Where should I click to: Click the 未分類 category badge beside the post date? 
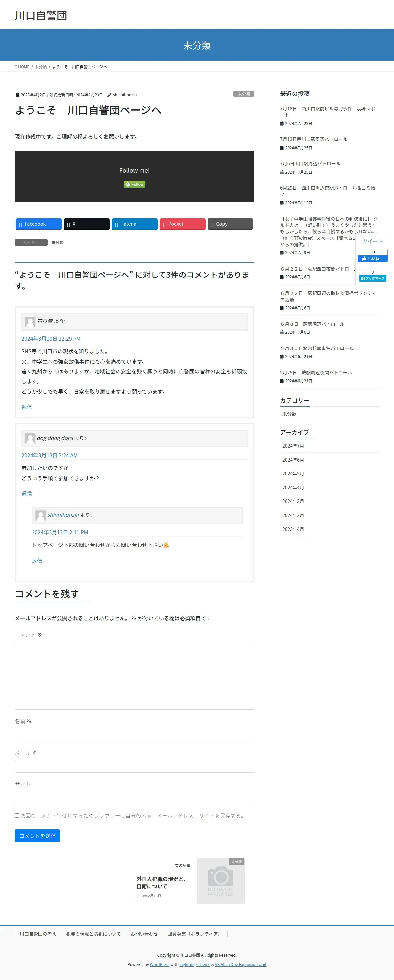pyautogui.click(x=244, y=94)
